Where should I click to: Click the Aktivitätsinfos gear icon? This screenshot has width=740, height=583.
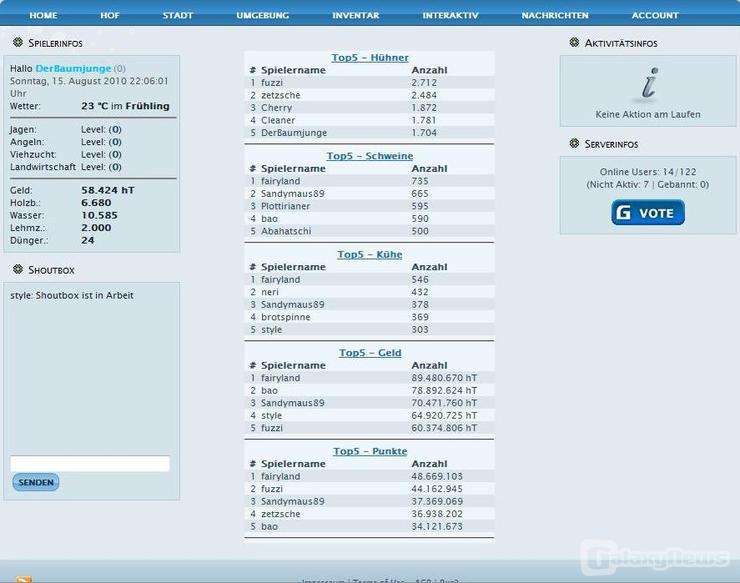[x=574, y=43]
